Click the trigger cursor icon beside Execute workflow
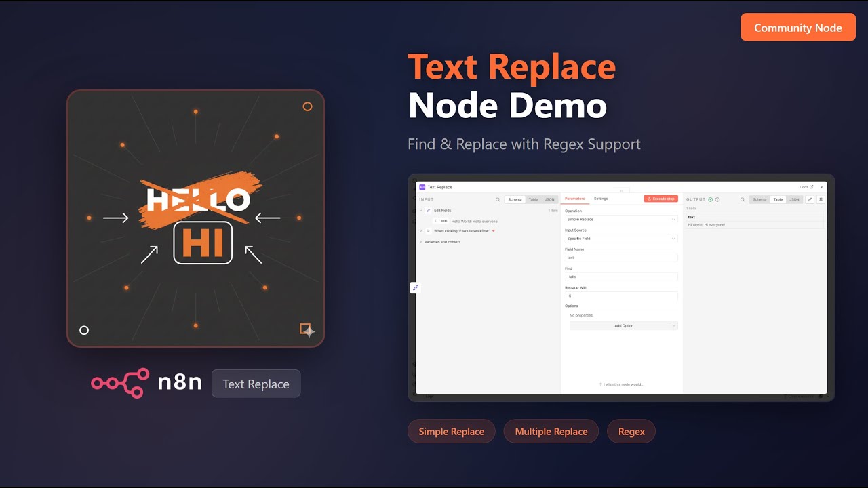 click(x=428, y=231)
